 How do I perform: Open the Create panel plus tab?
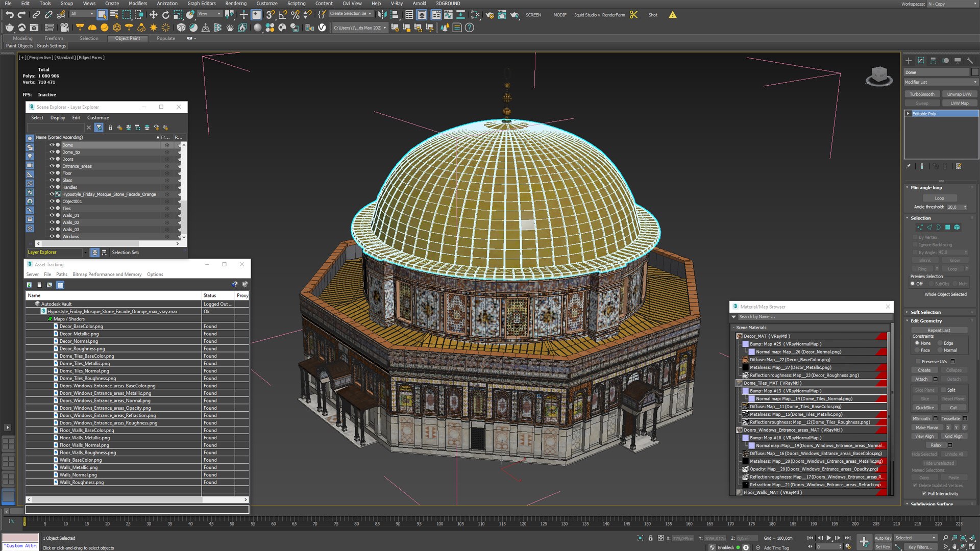tap(909, 61)
